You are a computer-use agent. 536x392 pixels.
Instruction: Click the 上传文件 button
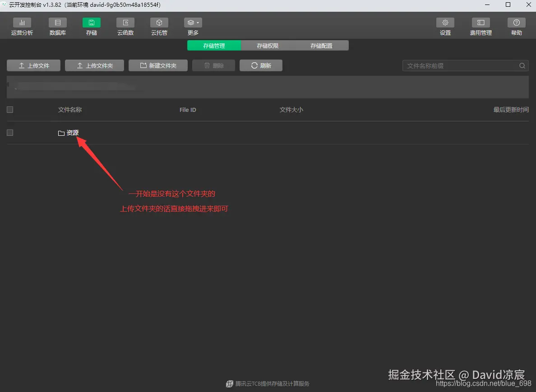[33, 65]
